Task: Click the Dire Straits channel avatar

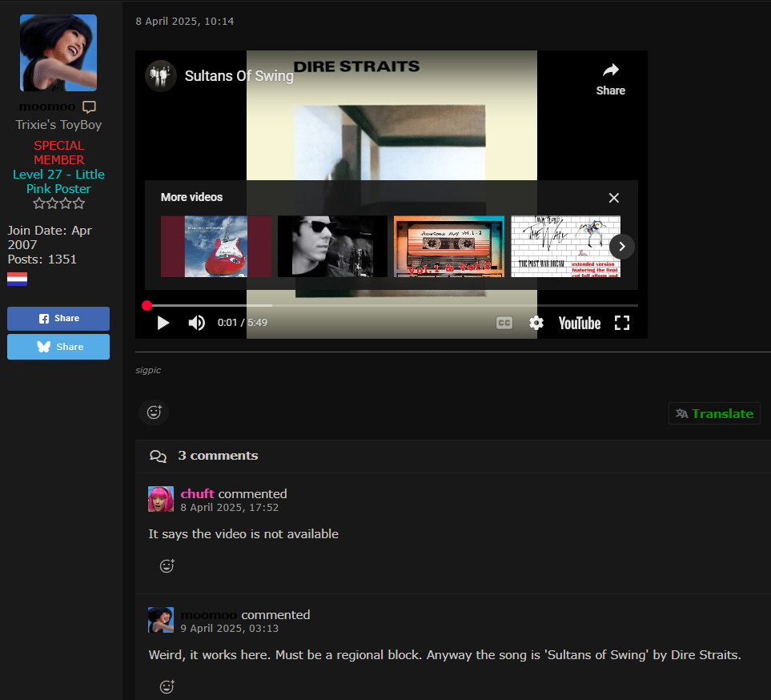Action: tap(161, 76)
